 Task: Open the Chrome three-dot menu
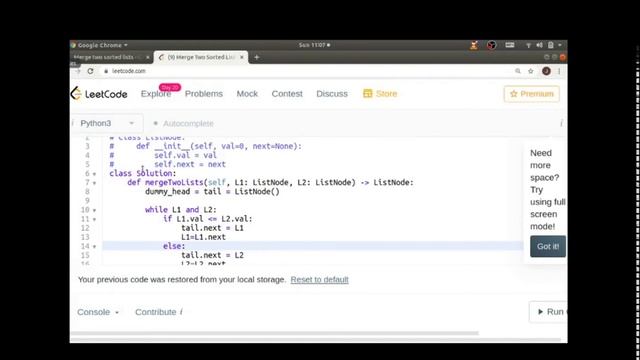tap(559, 71)
